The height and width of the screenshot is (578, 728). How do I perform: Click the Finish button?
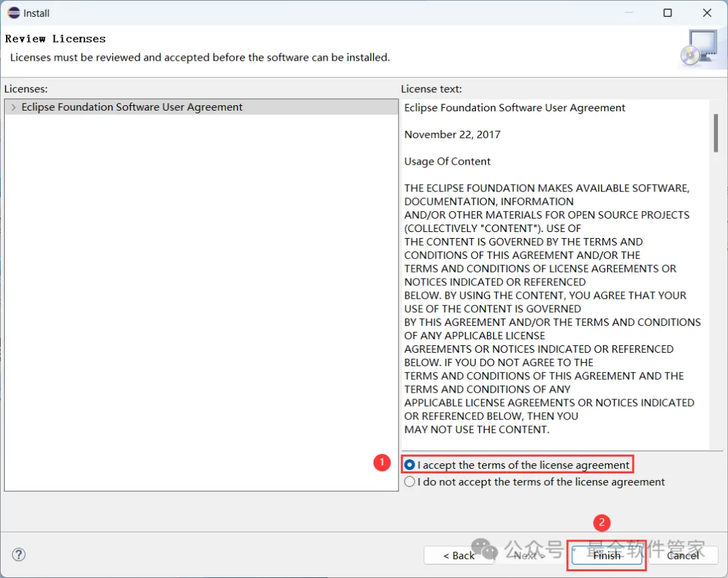(x=607, y=555)
